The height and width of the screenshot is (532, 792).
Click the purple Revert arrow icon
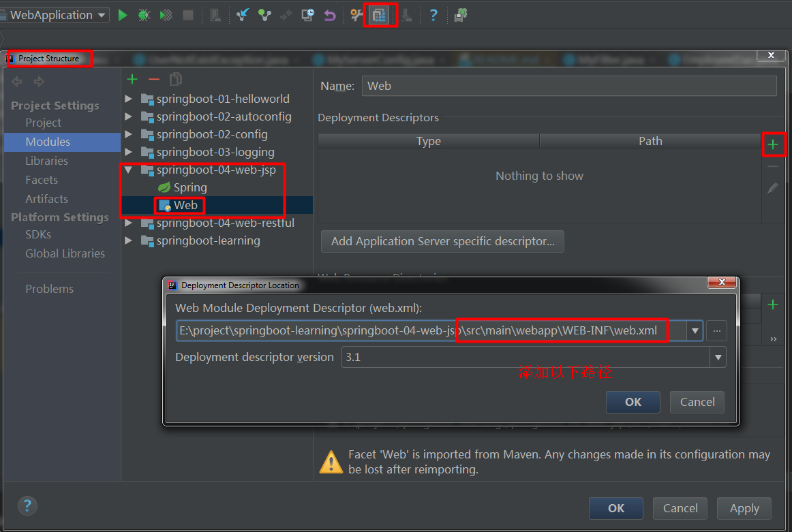click(330, 16)
